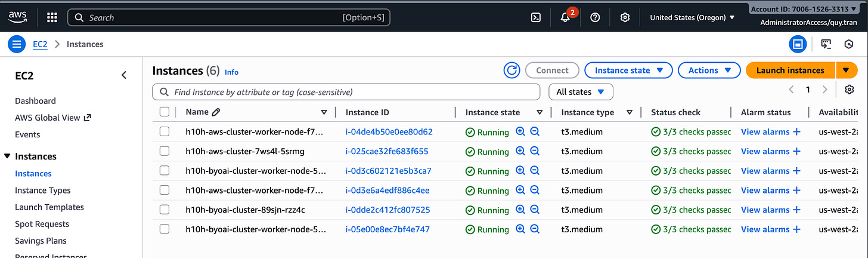Open AWS Global View

53,118
